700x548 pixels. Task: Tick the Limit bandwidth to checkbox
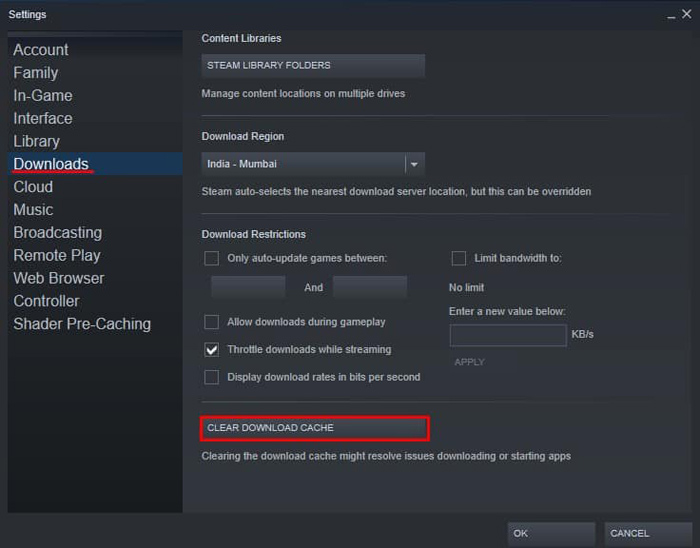click(458, 258)
